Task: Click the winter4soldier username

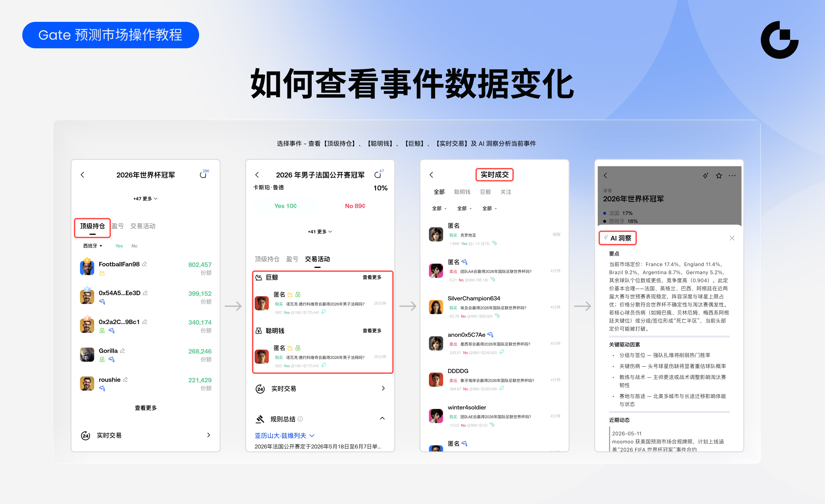Action: pyautogui.click(x=467, y=407)
